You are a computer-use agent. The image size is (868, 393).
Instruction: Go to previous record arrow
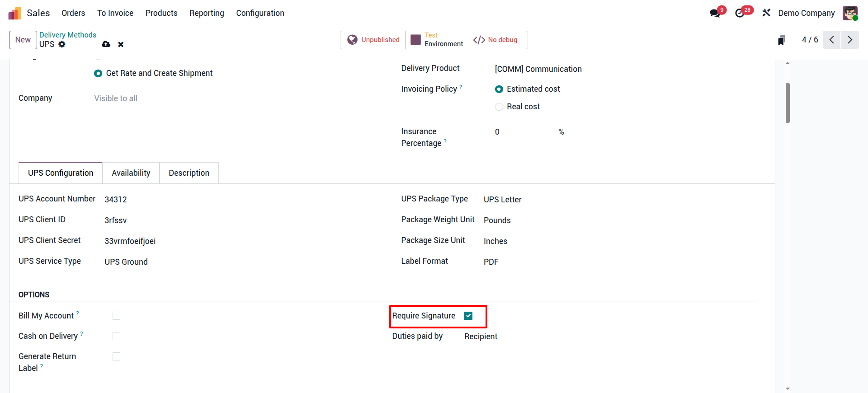point(831,40)
